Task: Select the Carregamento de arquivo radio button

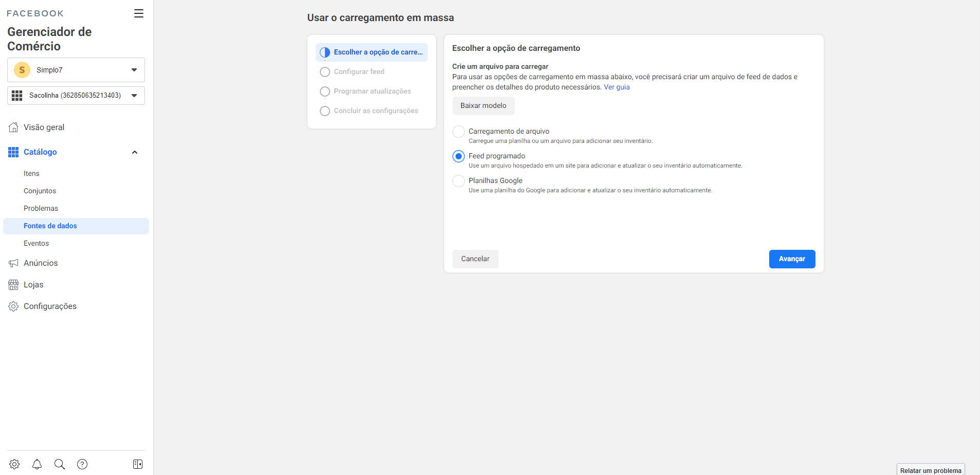Action: tap(458, 132)
